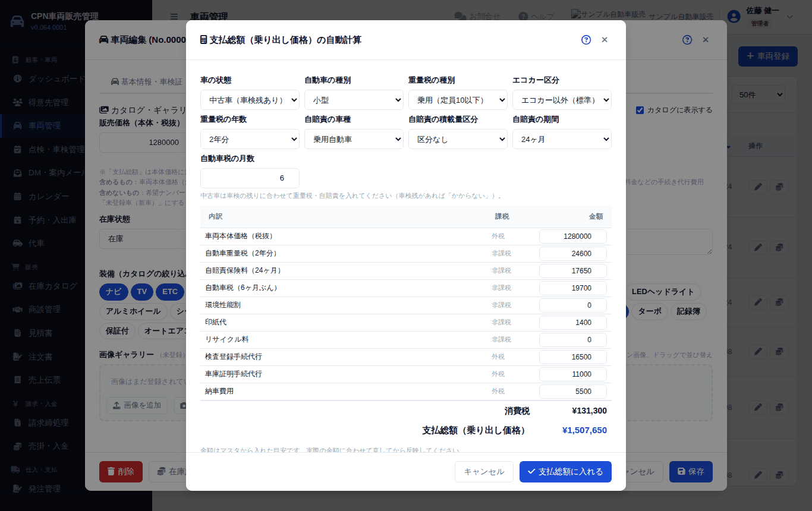Open 在庫カタログ in the sidebar menu
Viewport: 812px width, 511px height.
[x=53, y=286]
